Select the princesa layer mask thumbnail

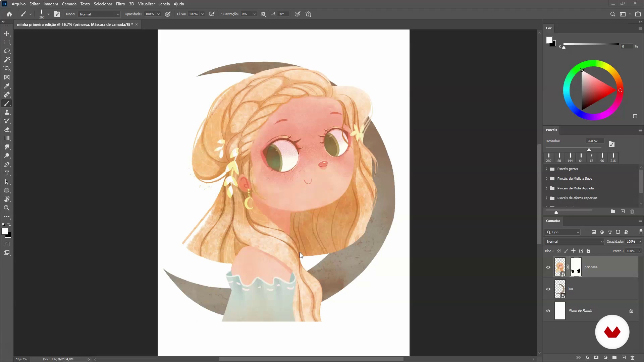[576, 267]
